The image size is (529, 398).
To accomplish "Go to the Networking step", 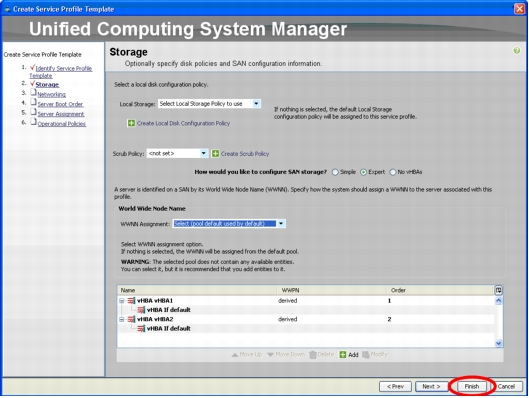I will point(52,94).
